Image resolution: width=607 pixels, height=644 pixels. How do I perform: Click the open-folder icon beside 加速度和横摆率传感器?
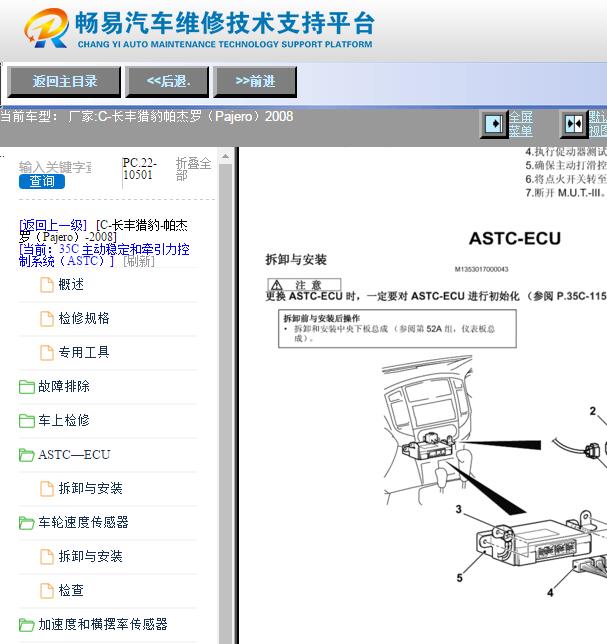coord(27,625)
